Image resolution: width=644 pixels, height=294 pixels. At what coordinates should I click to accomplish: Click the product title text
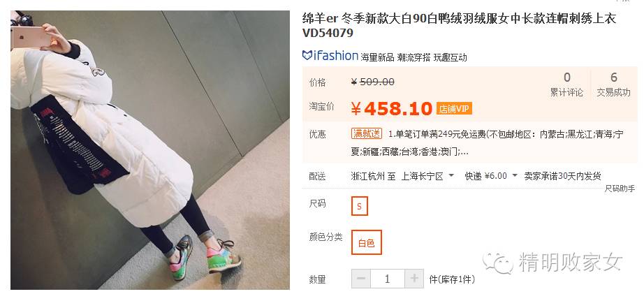coord(459,25)
